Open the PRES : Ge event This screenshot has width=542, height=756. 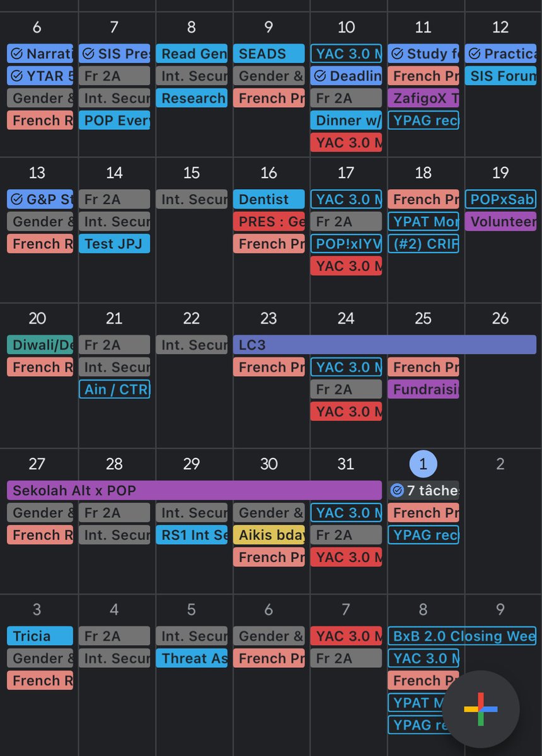click(268, 221)
